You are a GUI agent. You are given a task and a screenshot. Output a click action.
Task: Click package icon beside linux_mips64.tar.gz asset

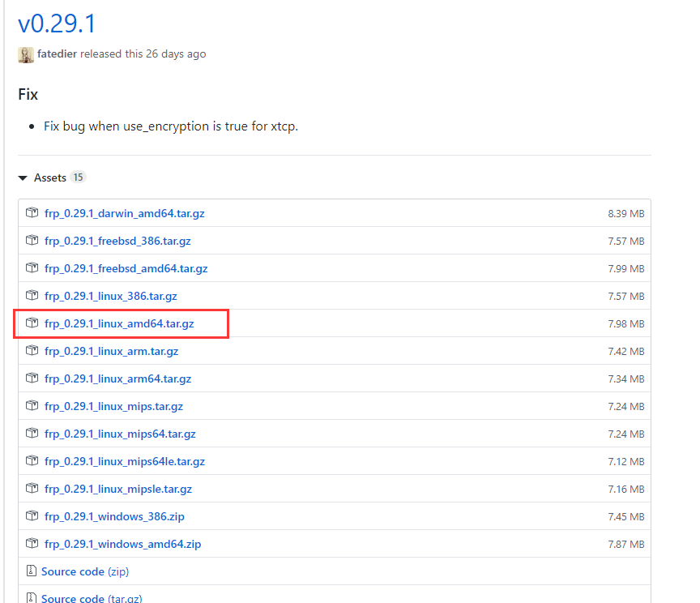point(32,434)
